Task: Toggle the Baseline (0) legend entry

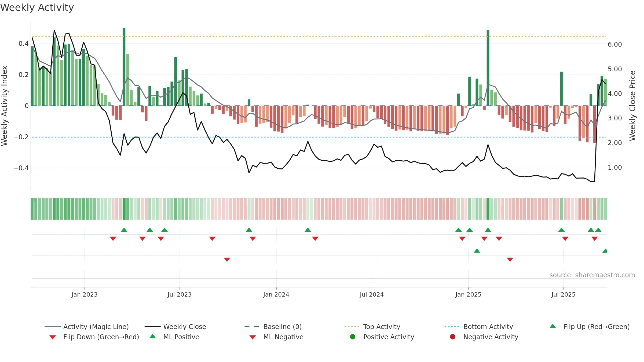Action: [x=273, y=327]
